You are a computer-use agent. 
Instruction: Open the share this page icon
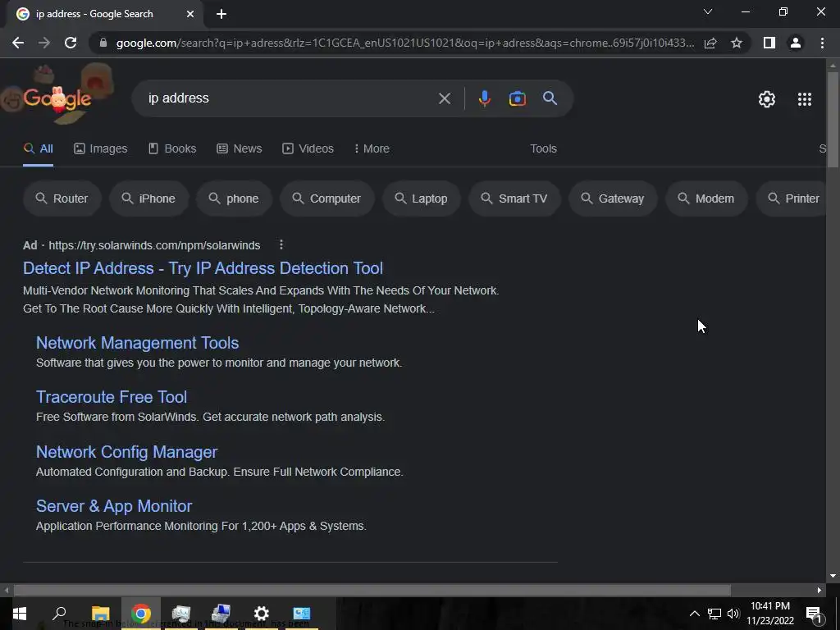(710, 43)
